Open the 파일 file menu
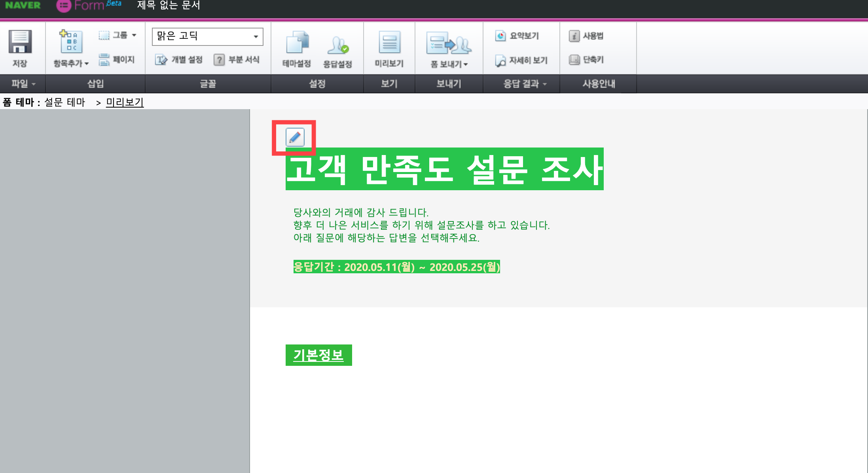The height and width of the screenshot is (473, 868). 23,84
